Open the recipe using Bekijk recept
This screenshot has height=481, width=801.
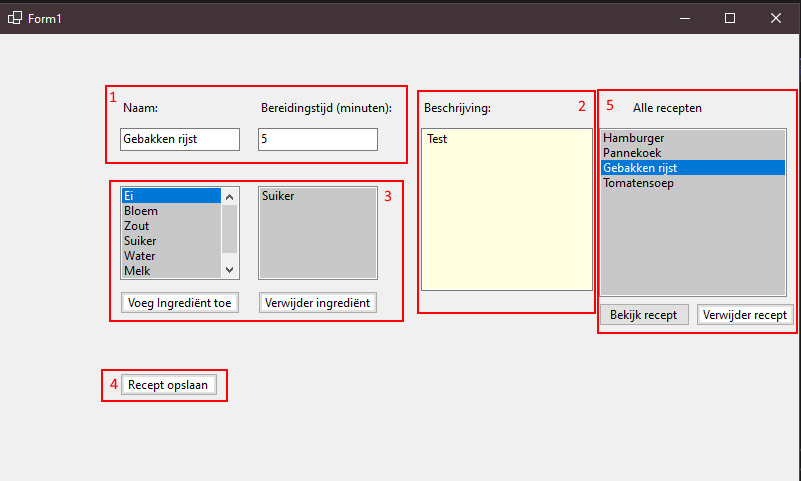(x=644, y=315)
